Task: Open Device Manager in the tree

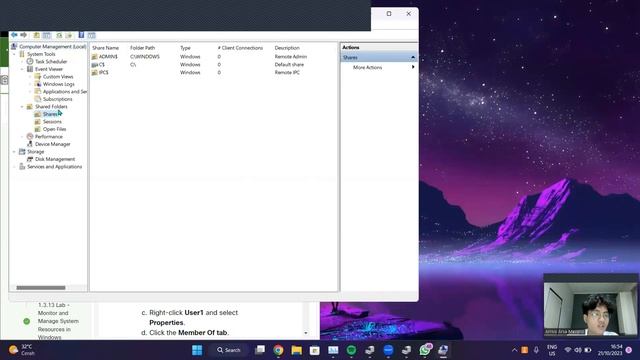Action: tap(53, 144)
